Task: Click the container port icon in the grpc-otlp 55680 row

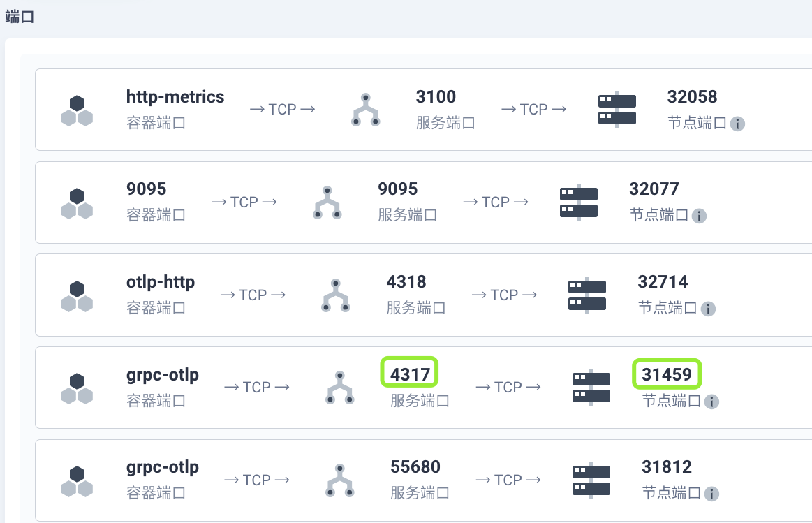Action: [x=75, y=480]
